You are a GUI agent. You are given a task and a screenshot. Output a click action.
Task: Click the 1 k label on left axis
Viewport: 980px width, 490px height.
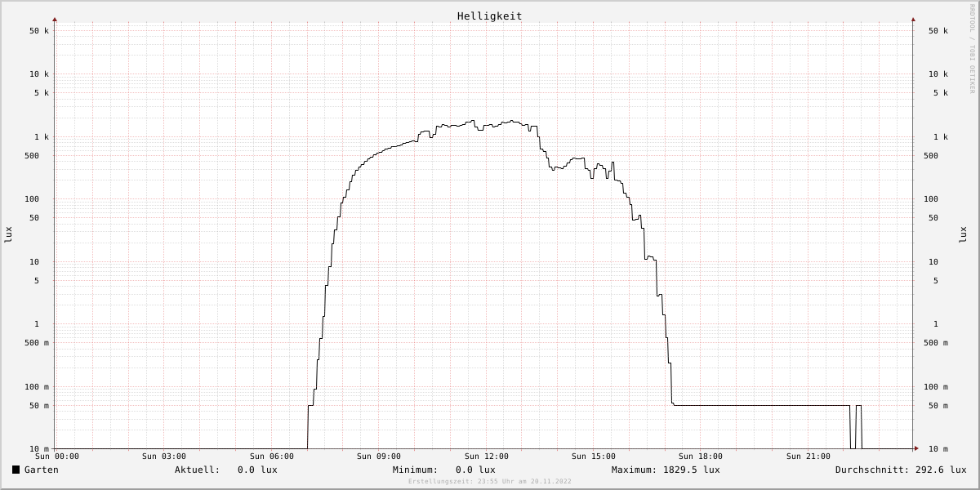point(42,137)
